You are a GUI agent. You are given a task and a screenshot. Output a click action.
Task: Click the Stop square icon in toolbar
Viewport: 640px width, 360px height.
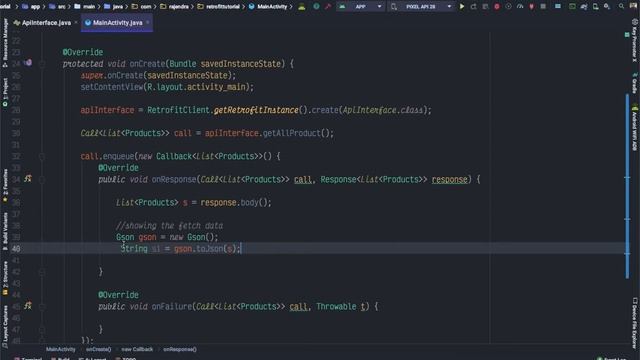[x=543, y=7]
